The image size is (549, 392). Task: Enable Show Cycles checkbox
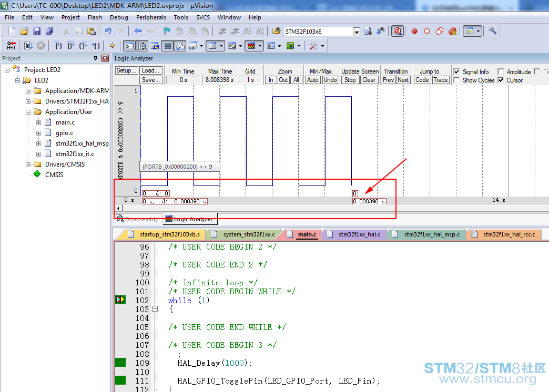tap(456, 80)
